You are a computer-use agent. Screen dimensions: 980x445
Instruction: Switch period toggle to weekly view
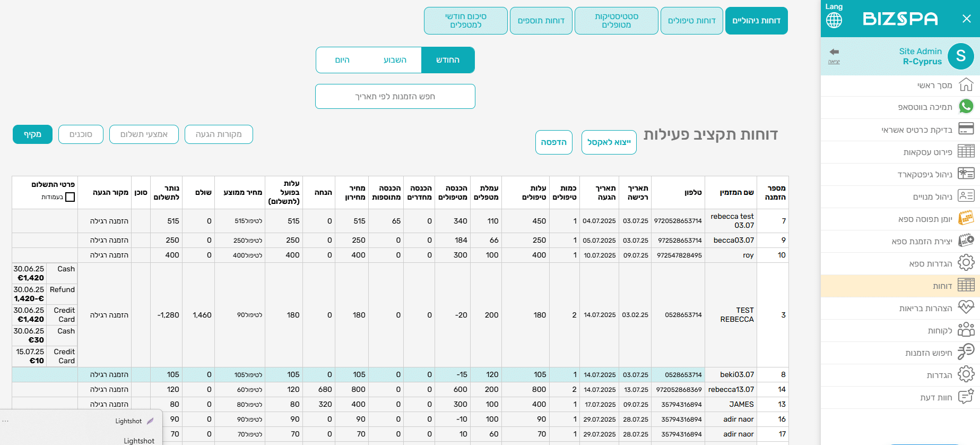395,60
